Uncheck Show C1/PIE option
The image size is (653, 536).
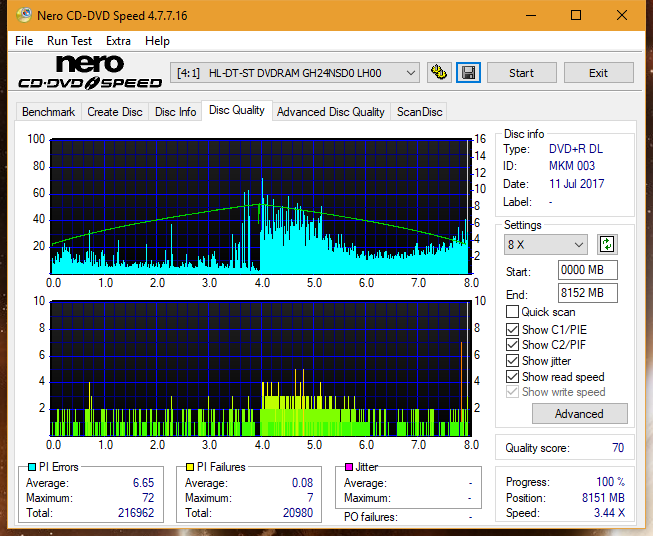(512, 329)
